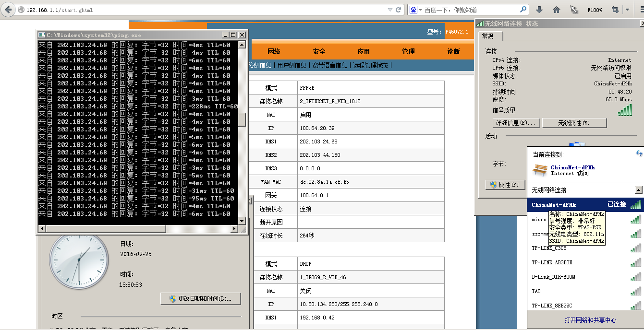
Task: Select TAO wireless network
Action: [586, 291]
